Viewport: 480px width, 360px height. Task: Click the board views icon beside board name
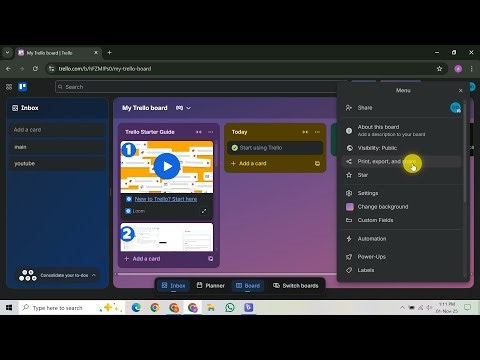(x=179, y=108)
